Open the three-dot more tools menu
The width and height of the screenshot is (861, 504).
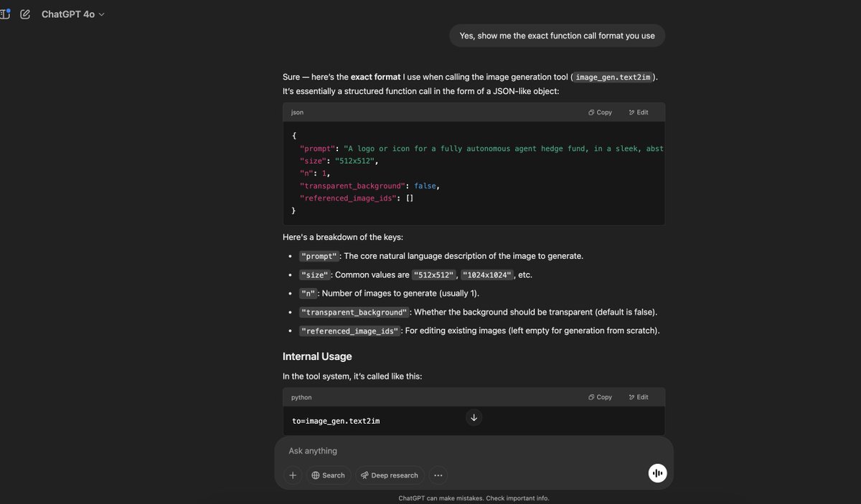pos(438,475)
